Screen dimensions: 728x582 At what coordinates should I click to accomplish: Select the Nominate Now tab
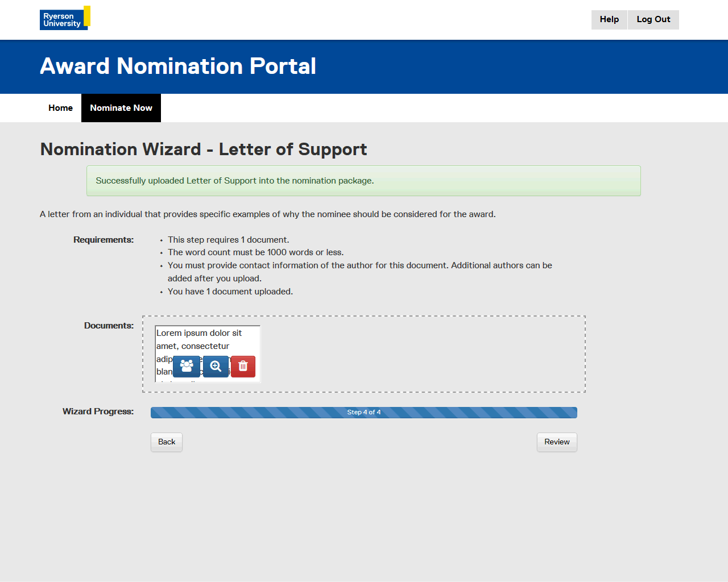click(121, 108)
